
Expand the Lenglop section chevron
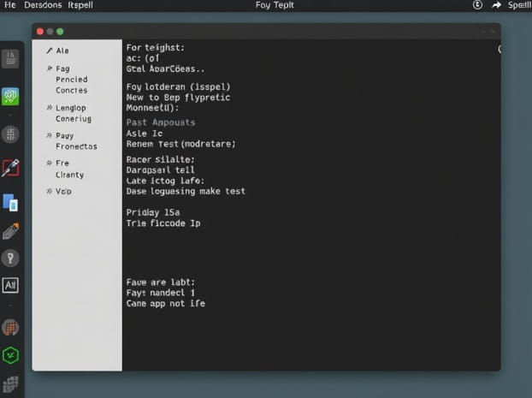(50, 108)
